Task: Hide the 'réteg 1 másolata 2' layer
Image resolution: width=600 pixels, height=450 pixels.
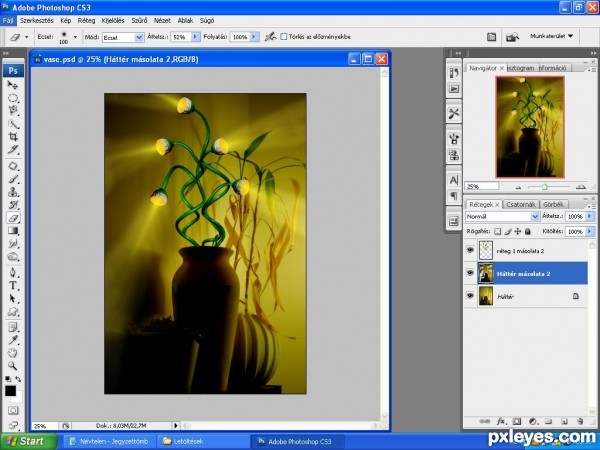Action: click(470, 250)
